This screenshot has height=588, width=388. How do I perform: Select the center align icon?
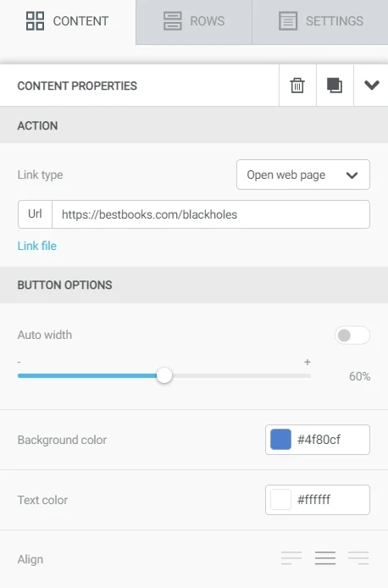click(x=325, y=558)
